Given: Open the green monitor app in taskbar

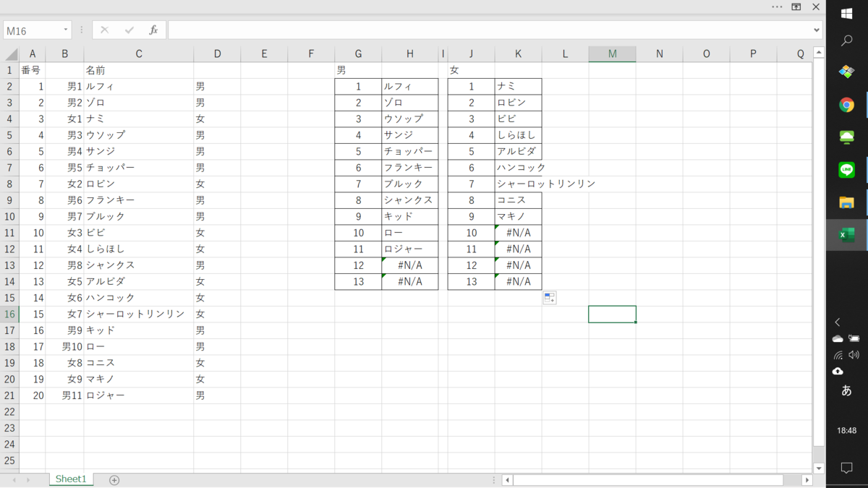Looking at the screenshot, I should pos(846,137).
